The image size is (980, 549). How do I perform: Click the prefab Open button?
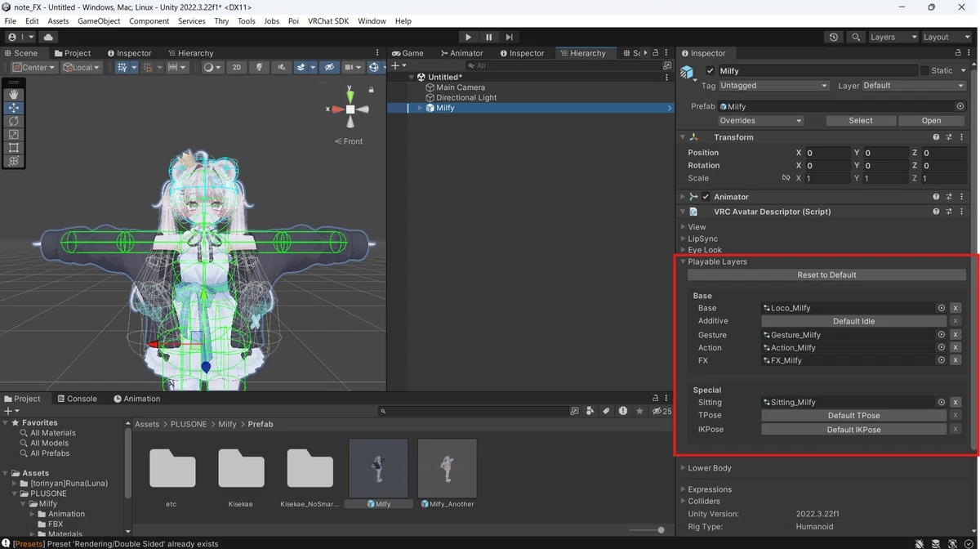pyautogui.click(x=931, y=120)
